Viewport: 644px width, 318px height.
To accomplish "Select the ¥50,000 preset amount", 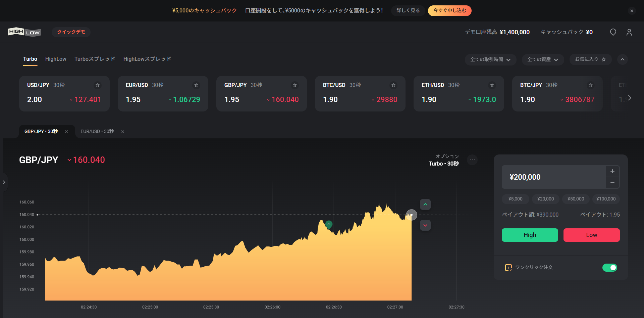I will point(576,199).
